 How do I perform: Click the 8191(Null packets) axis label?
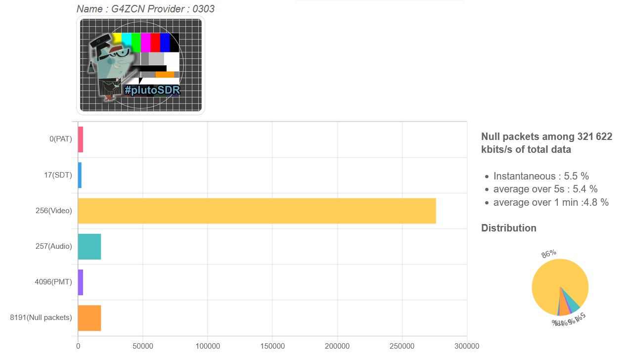tap(41, 318)
